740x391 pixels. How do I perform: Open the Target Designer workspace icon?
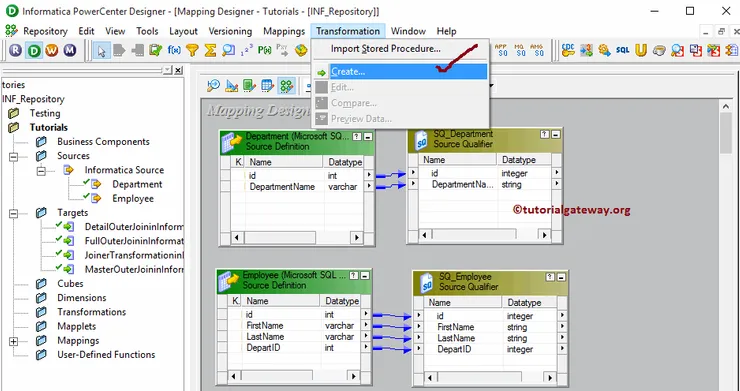(x=231, y=85)
